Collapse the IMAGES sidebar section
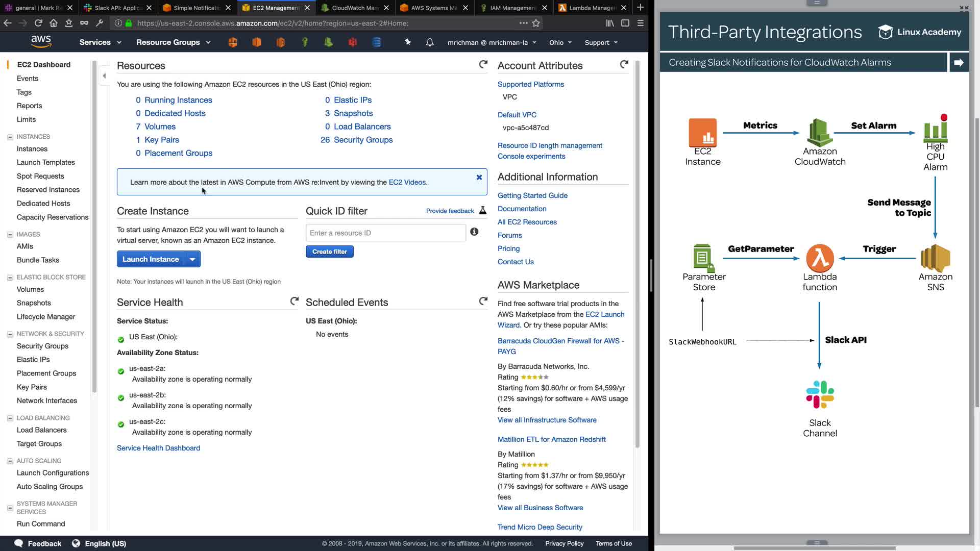Image resolution: width=980 pixels, height=551 pixels. [x=10, y=235]
